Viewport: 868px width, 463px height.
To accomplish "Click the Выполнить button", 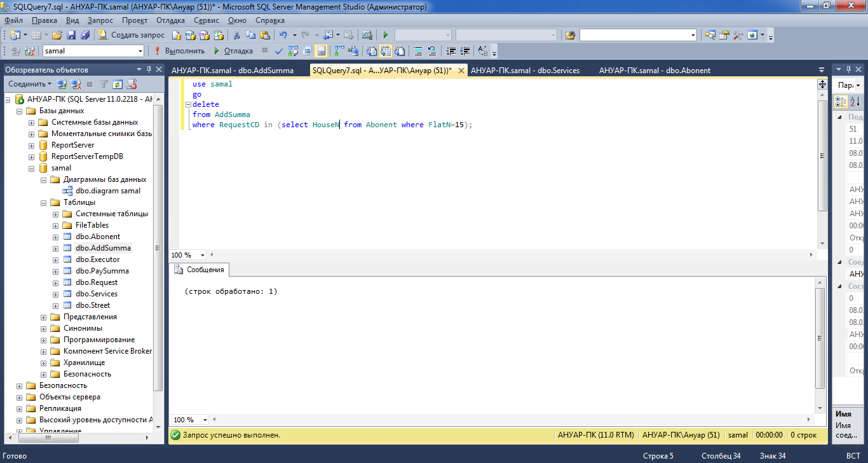I will point(179,51).
